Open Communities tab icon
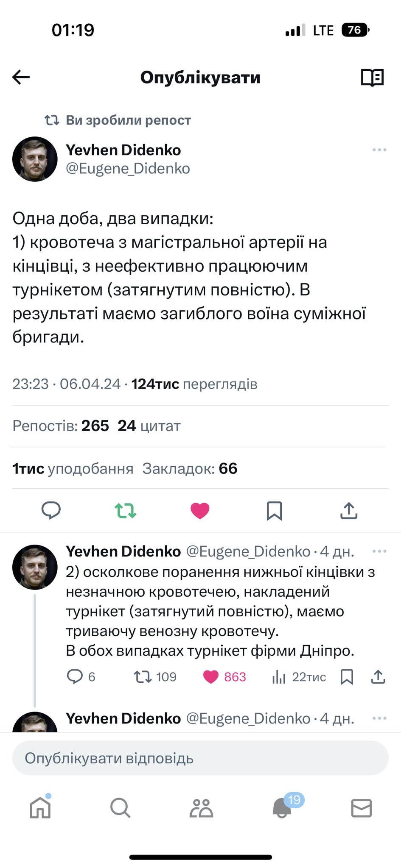This screenshot has height=868, width=401. pyautogui.click(x=201, y=808)
